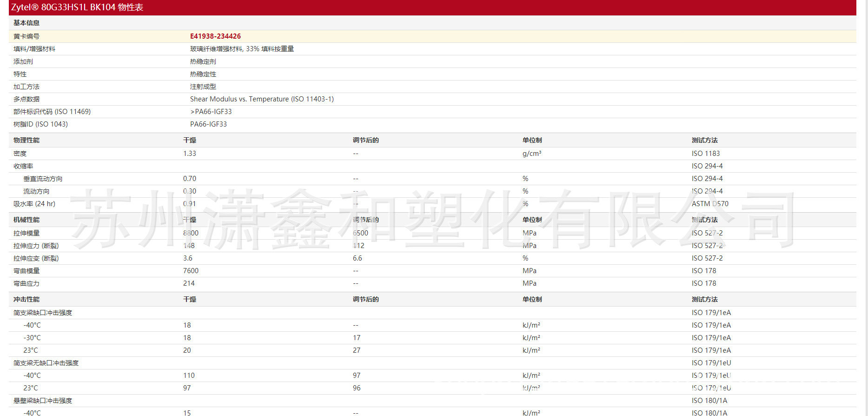The height and width of the screenshot is (416, 868).
Task: Click the '注射成型' value
Action: pos(203,87)
